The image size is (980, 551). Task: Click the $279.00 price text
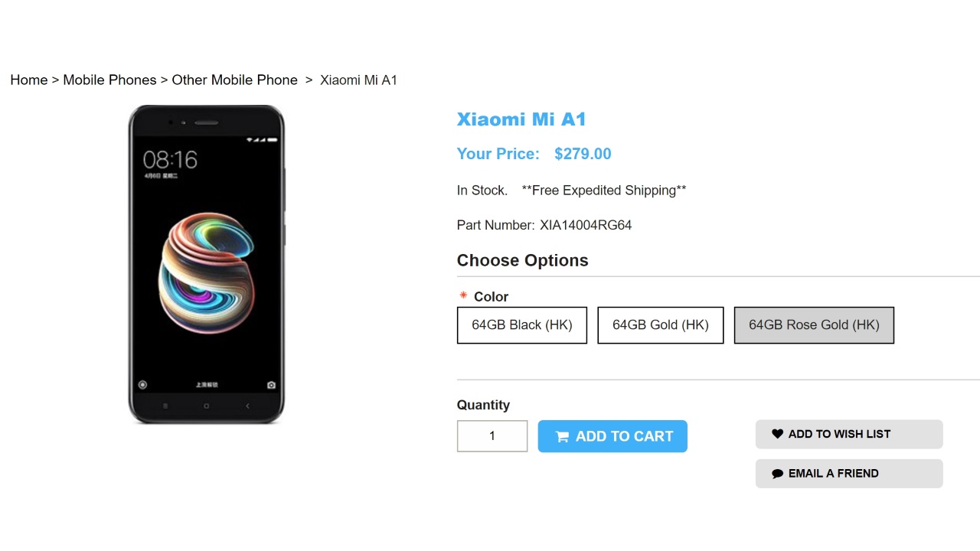[583, 154]
